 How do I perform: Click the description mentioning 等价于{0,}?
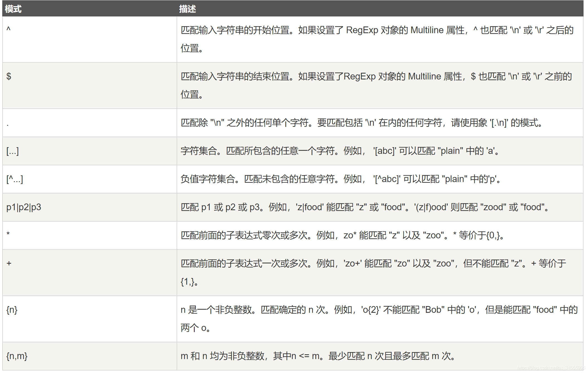pyautogui.click(x=343, y=235)
